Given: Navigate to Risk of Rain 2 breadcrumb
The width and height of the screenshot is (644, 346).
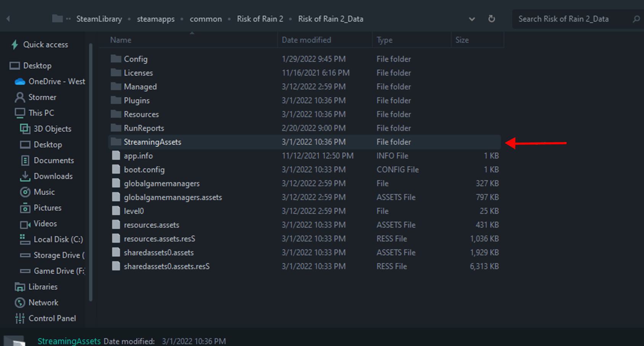Looking at the screenshot, I should tap(260, 19).
